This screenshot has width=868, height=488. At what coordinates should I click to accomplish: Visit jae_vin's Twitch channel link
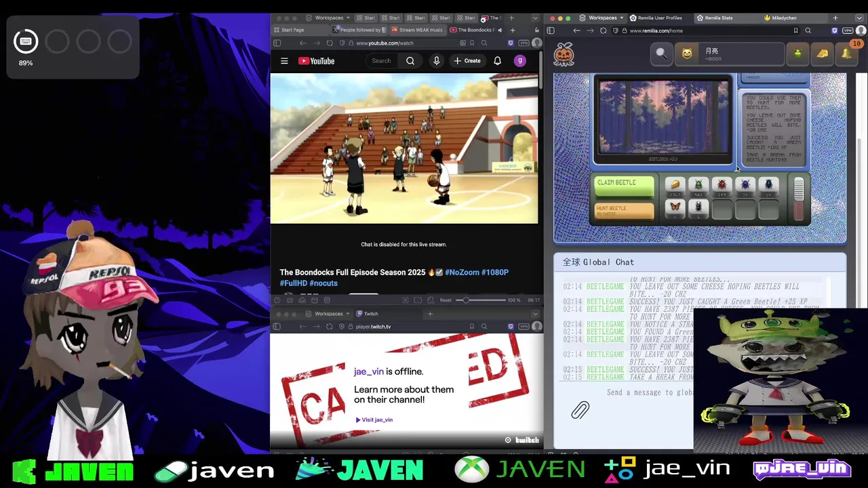click(374, 420)
